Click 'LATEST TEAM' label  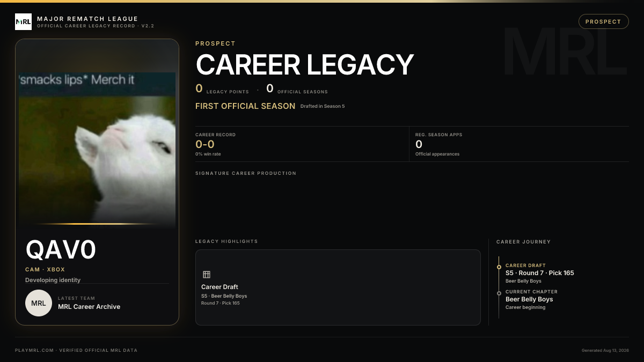point(76,298)
